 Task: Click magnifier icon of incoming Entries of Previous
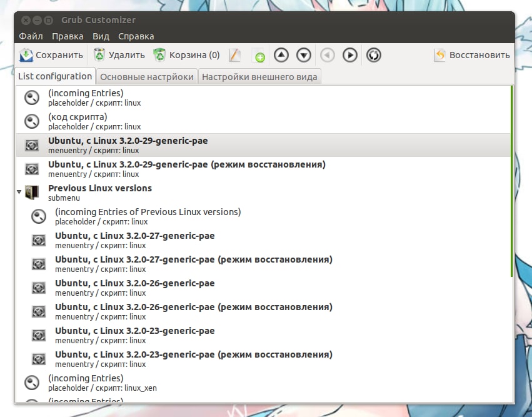tap(39, 216)
